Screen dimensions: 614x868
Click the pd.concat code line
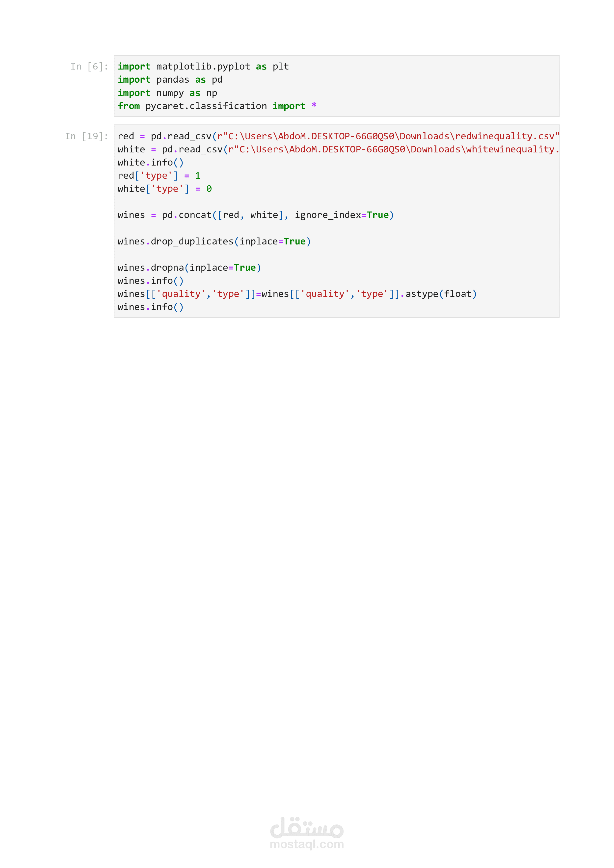pos(255,215)
